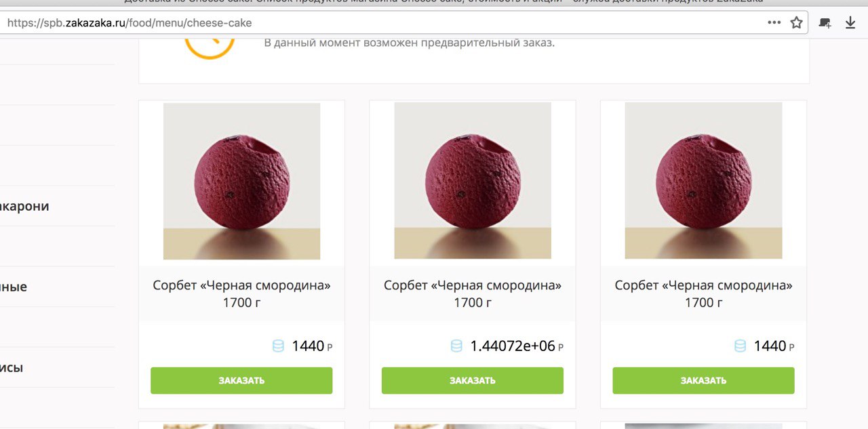Click the coin icon beside first 1440 price
This screenshot has width=868, height=429.
(x=278, y=346)
